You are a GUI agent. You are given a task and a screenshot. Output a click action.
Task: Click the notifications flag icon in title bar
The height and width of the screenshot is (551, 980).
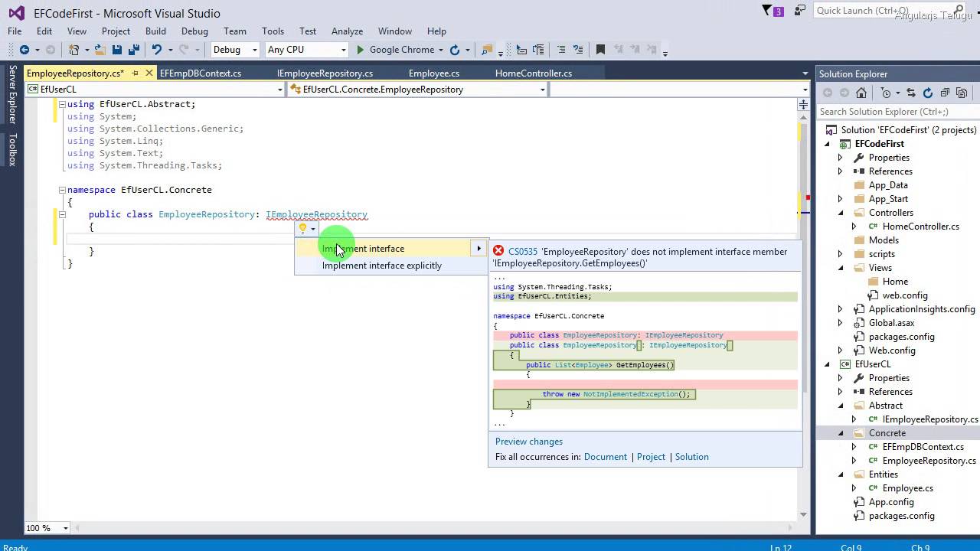pos(768,11)
